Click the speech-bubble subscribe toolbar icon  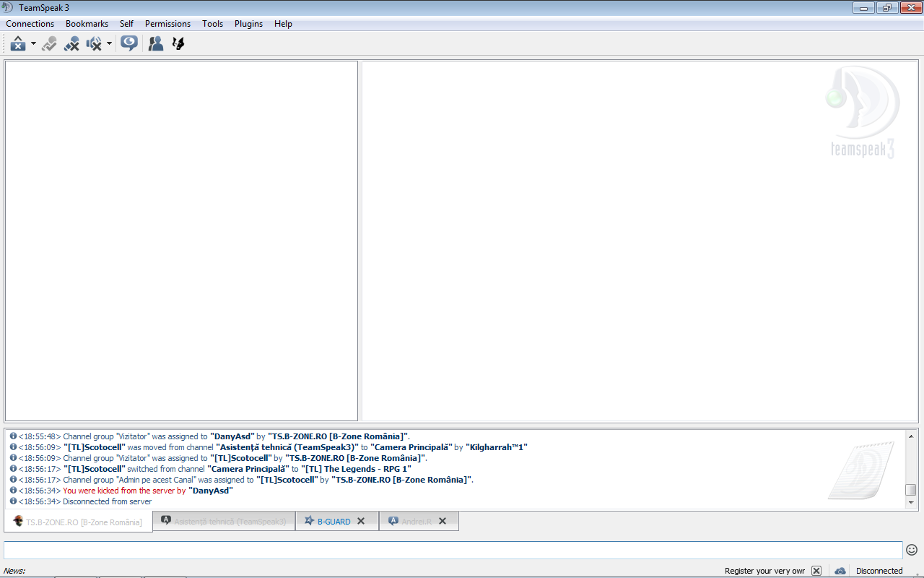pyautogui.click(x=129, y=44)
